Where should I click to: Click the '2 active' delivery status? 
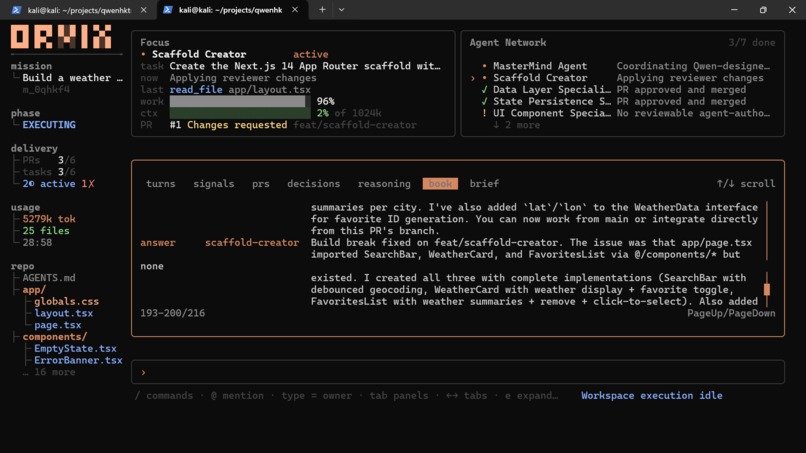pos(49,184)
